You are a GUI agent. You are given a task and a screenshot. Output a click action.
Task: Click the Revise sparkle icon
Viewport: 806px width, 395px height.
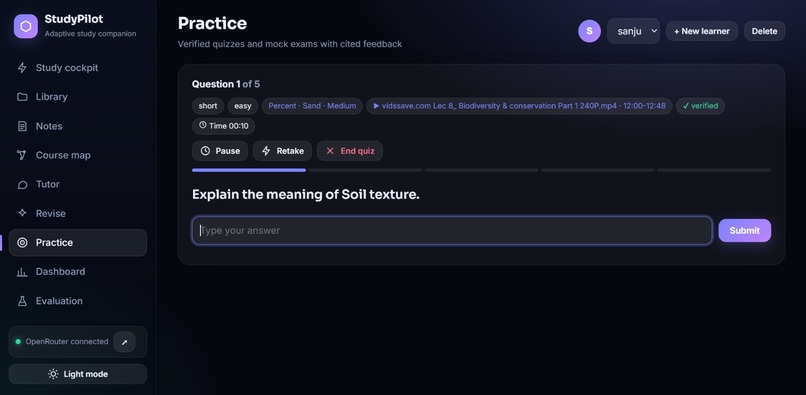click(x=22, y=213)
